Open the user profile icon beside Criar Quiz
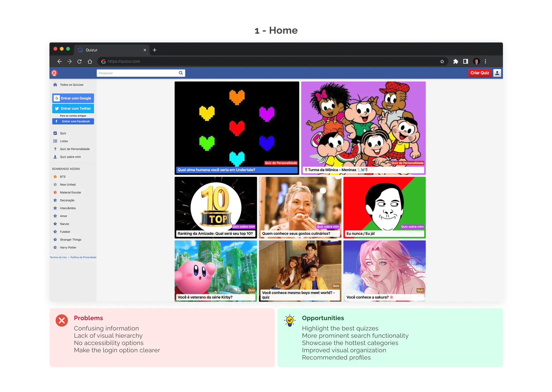 click(x=497, y=73)
